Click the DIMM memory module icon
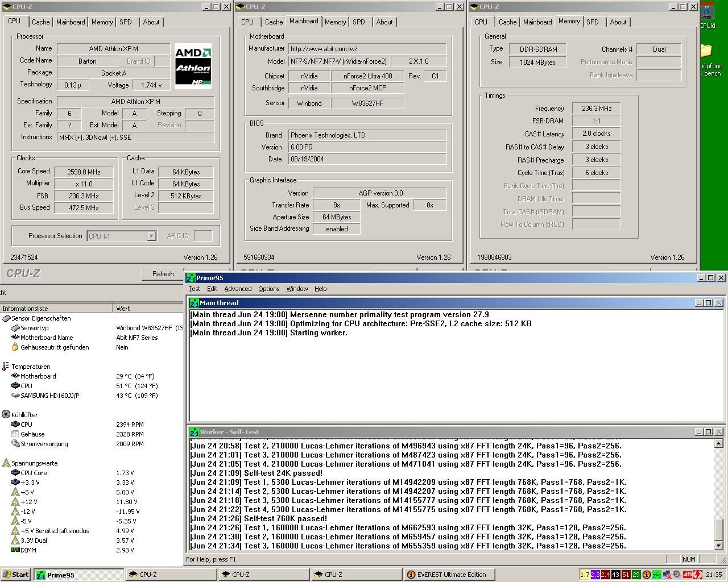Image resolution: width=728 pixels, height=582 pixels. 15,550
